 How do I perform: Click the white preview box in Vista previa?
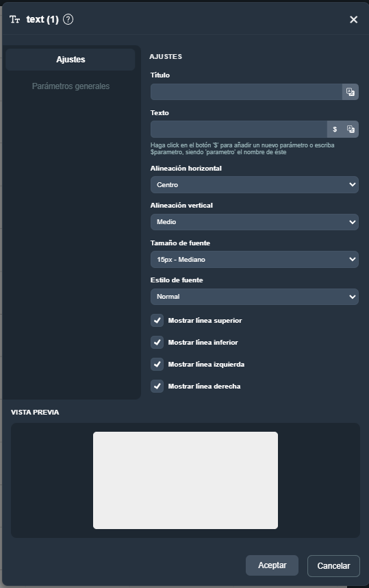[186, 480]
